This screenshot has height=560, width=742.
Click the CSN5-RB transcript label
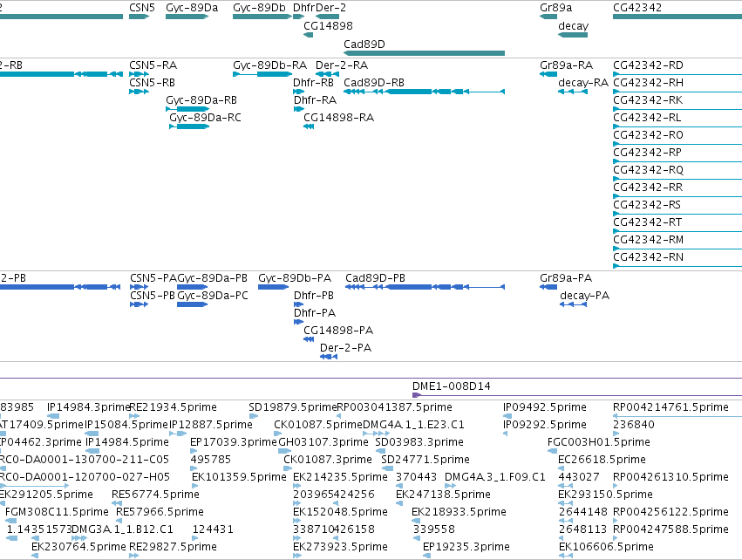[x=152, y=82]
